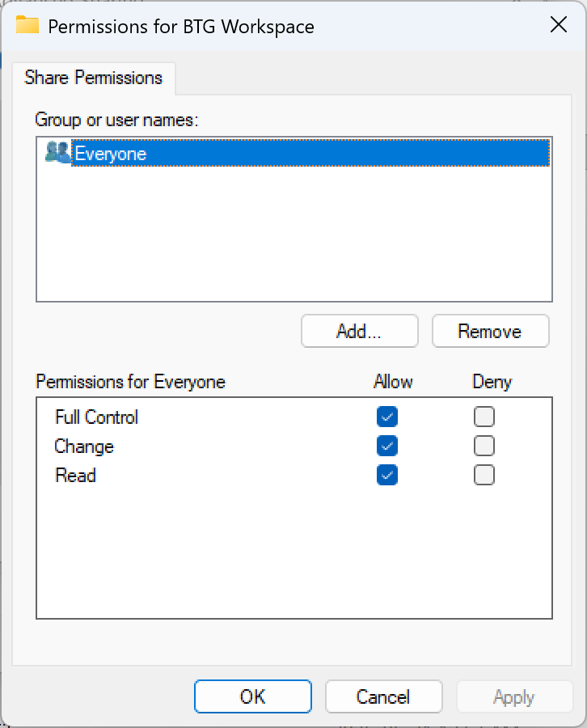Select the Everyone entry in the names list
This screenshot has width=587, height=728.
coord(111,153)
